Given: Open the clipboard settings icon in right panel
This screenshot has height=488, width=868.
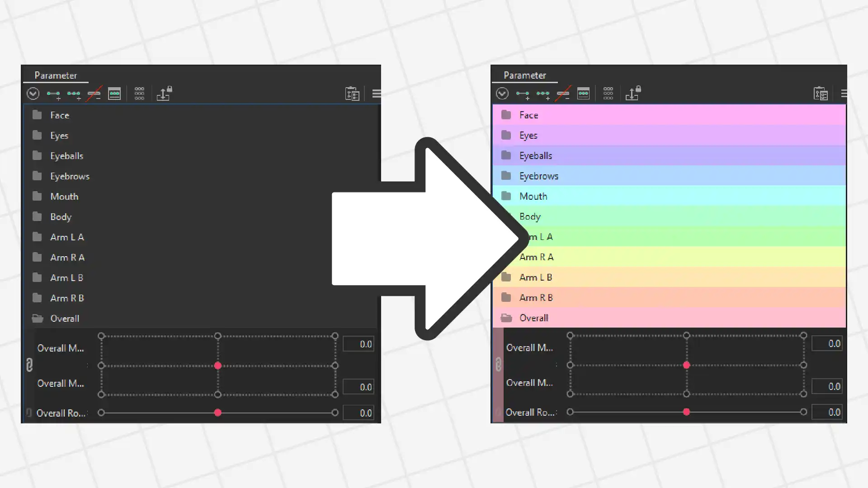Looking at the screenshot, I should 821,94.
